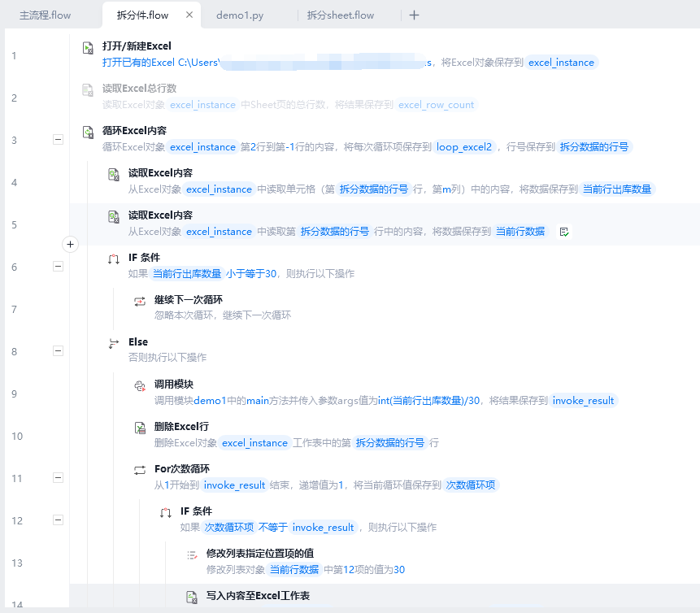Image resolution: width=700 pixels, height=613 pixels.
Task: Click the 否则执行以下操作 description text
Action: 167,357
